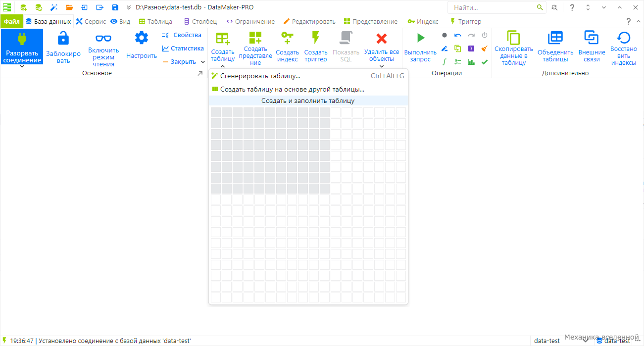Click the search refresh icon beside Найти
Screen dimensions: 644x346
(555, 7)
